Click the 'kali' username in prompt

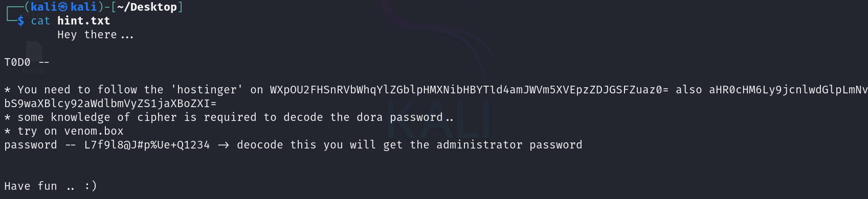click(44, 7)
